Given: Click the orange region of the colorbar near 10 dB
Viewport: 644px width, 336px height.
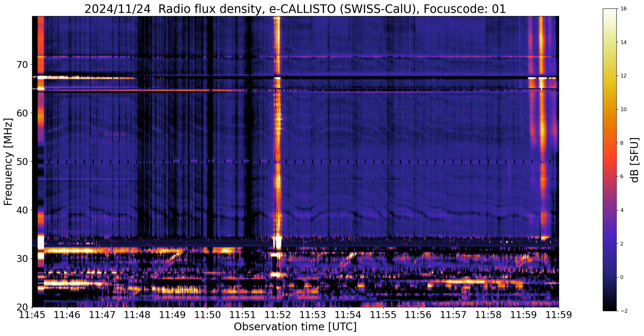Looking at the screenshot, I should (610, 110).
